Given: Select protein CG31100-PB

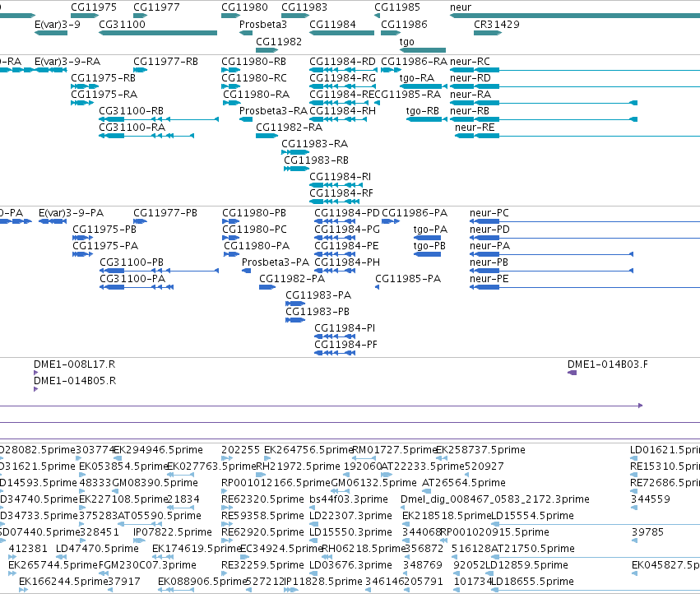Looking at the screenshot, I should click(x=132, y=262).
